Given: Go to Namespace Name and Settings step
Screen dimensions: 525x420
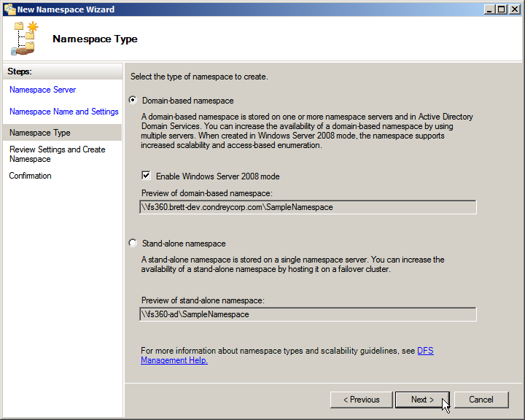Looking at the screenshot, I should [x=64, y=112].
